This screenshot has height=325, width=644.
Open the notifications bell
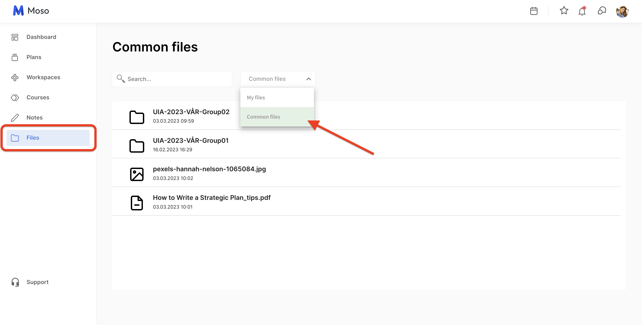[x=582, y=11]
